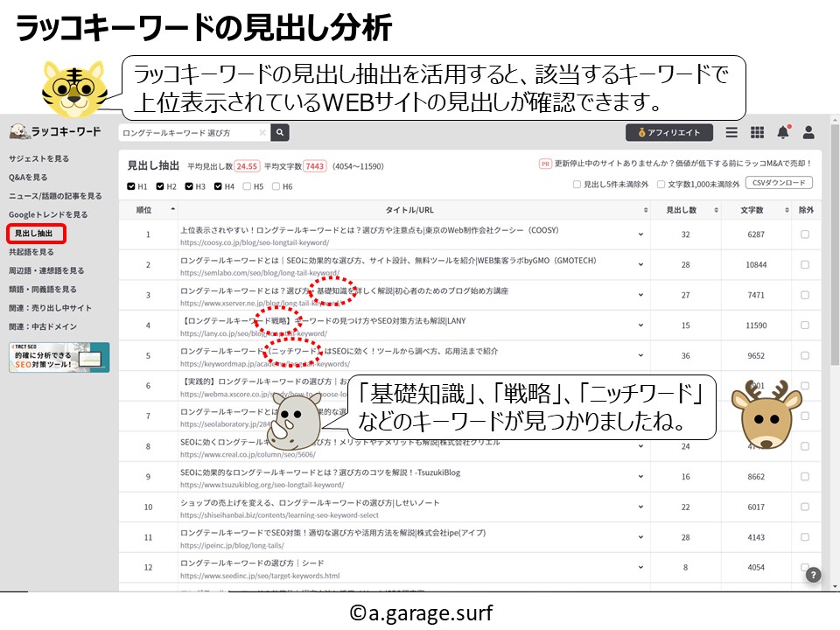The height and width of the screenshot is (630, 840).
Task: Check exclude box for rank 9 row
Action: point(805,476)
